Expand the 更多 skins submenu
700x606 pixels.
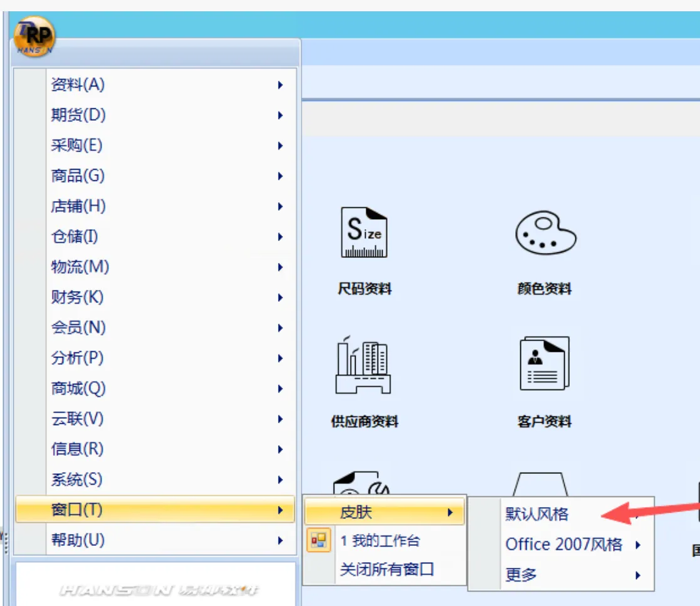point(521,574)
